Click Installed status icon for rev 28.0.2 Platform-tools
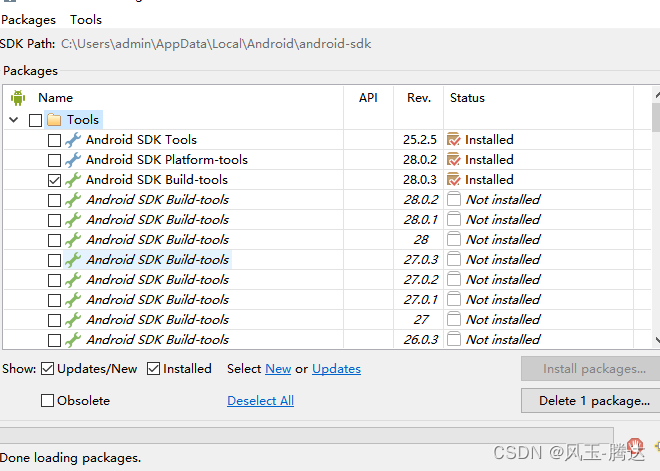660x471 pixels. click(453, 160)
